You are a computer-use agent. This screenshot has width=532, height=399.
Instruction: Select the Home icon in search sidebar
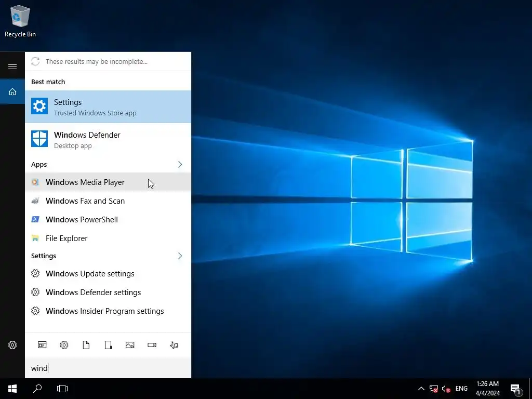click(x=12, y=91)
